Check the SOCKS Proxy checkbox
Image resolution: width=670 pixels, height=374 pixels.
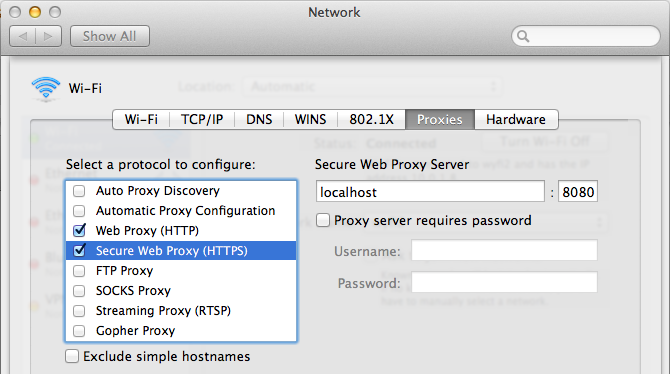pyautogui.click(x=79, y=291)
